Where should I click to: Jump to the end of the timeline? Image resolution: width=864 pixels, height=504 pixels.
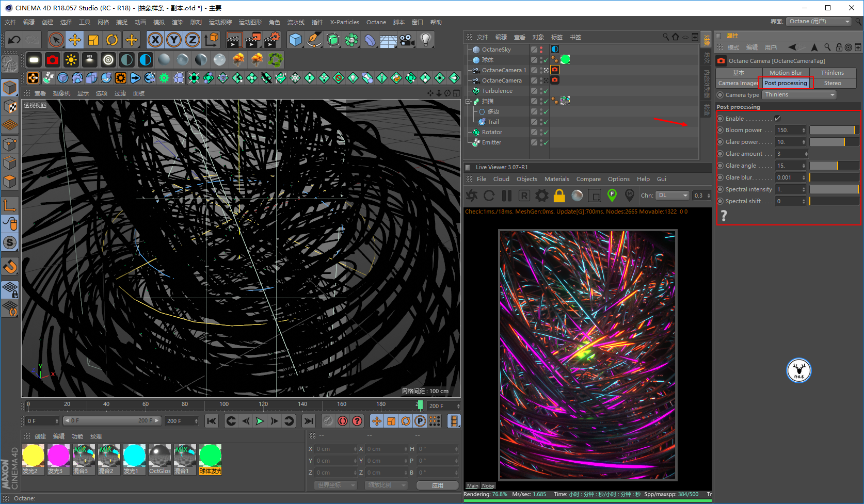point(309,421)
